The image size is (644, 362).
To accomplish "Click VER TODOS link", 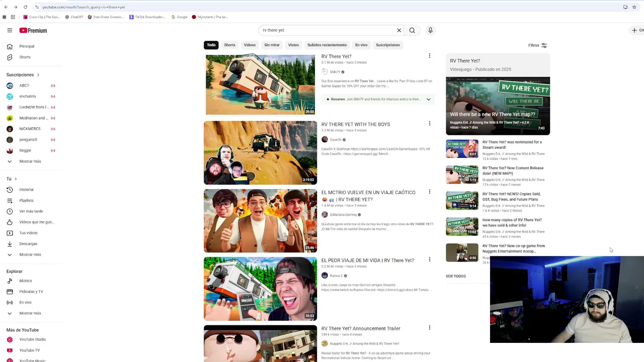I will tap(456, 276).
